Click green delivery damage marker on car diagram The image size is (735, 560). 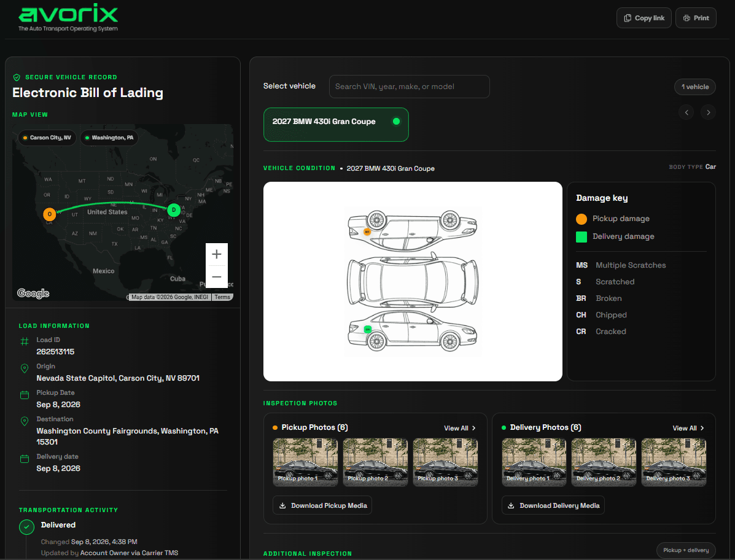368,330
